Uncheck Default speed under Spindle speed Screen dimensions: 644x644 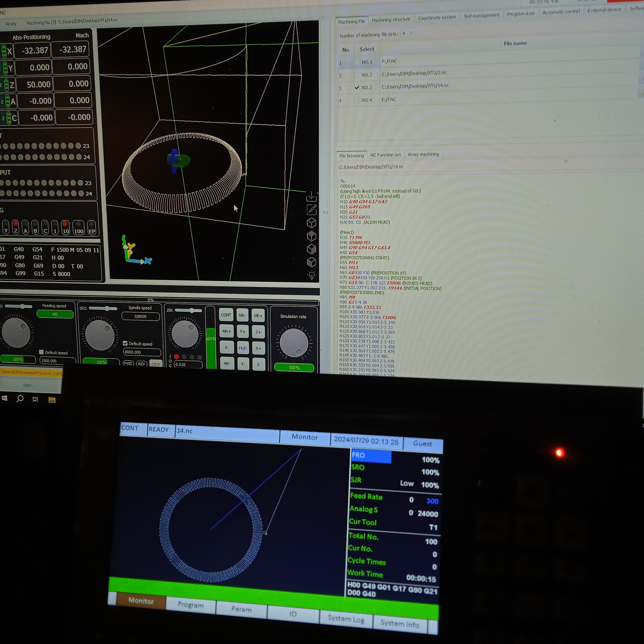125,343
